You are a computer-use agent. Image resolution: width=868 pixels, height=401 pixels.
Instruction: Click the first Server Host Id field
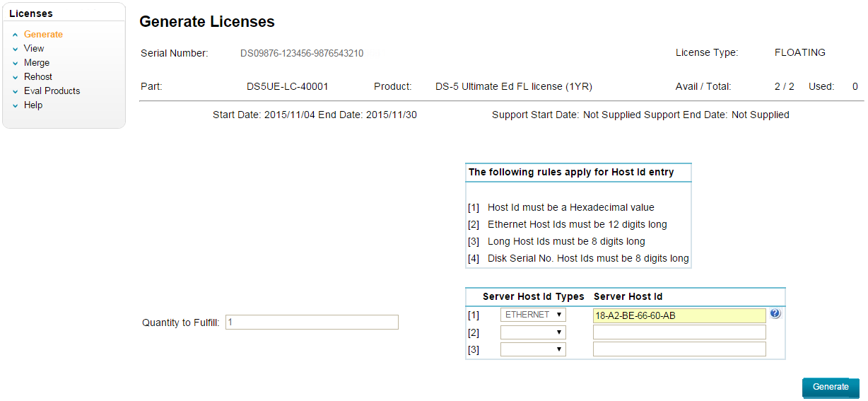[x=679, y=315]
